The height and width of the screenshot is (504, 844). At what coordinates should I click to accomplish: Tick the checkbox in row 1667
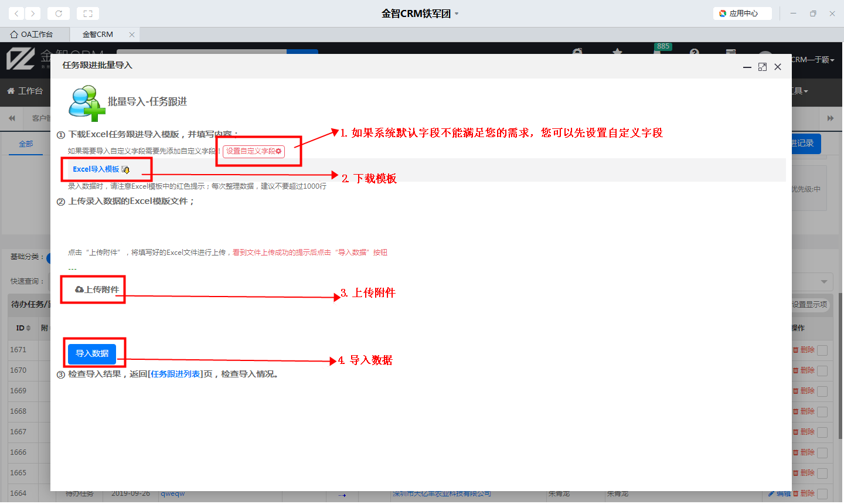coord(822,433)
